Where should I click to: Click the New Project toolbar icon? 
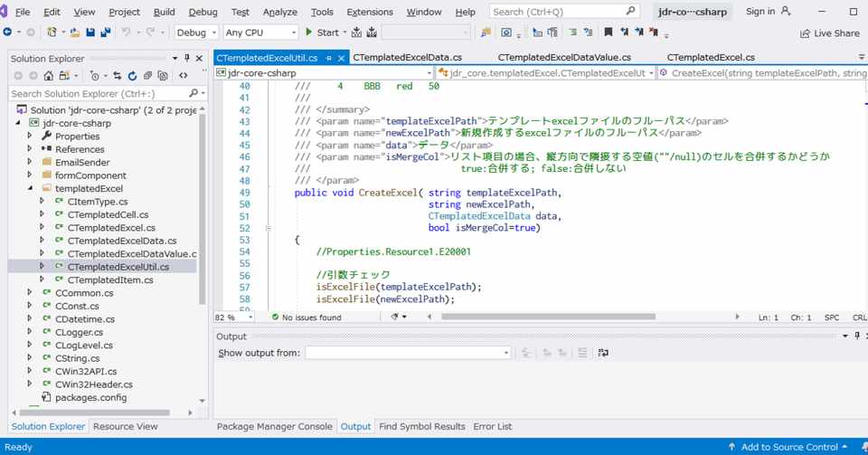52,33
